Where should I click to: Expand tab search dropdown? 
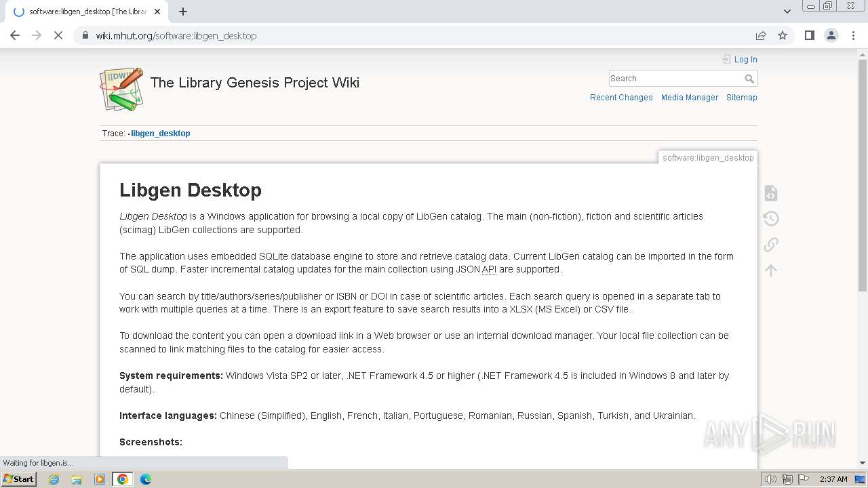(x=787, y=12)
